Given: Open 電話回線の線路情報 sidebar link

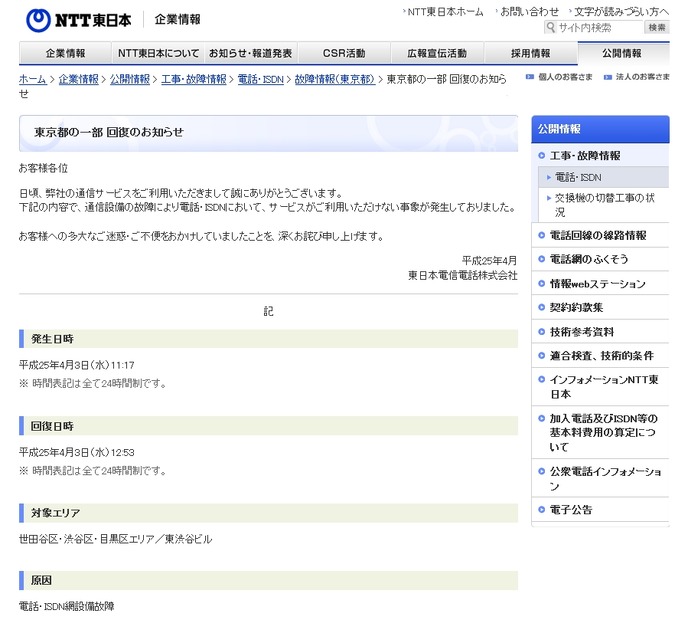Looking at the screenshot, I should tap(598, 235).
